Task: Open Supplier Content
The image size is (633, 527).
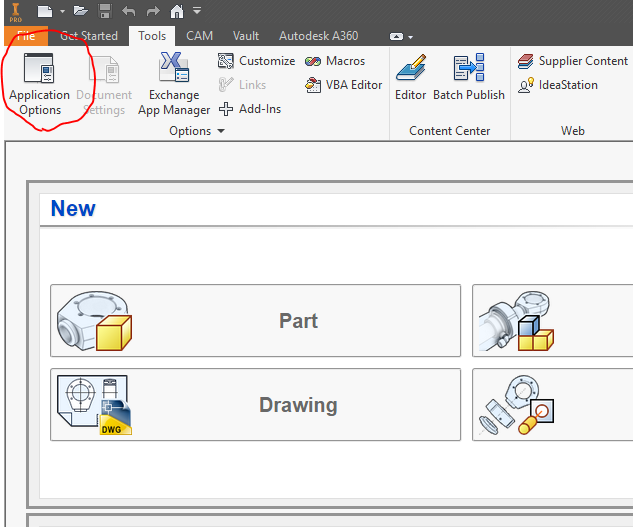Action: click(x=572, y=61)
